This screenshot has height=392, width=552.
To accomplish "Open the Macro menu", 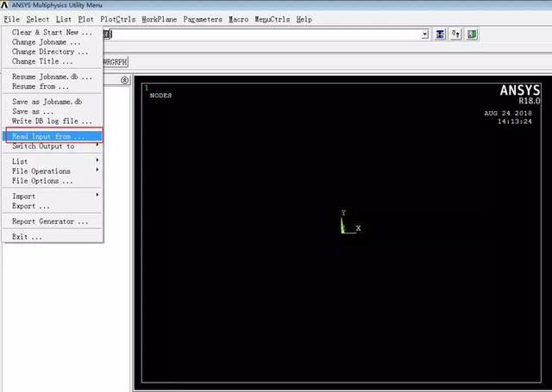I will pos(238,19).
